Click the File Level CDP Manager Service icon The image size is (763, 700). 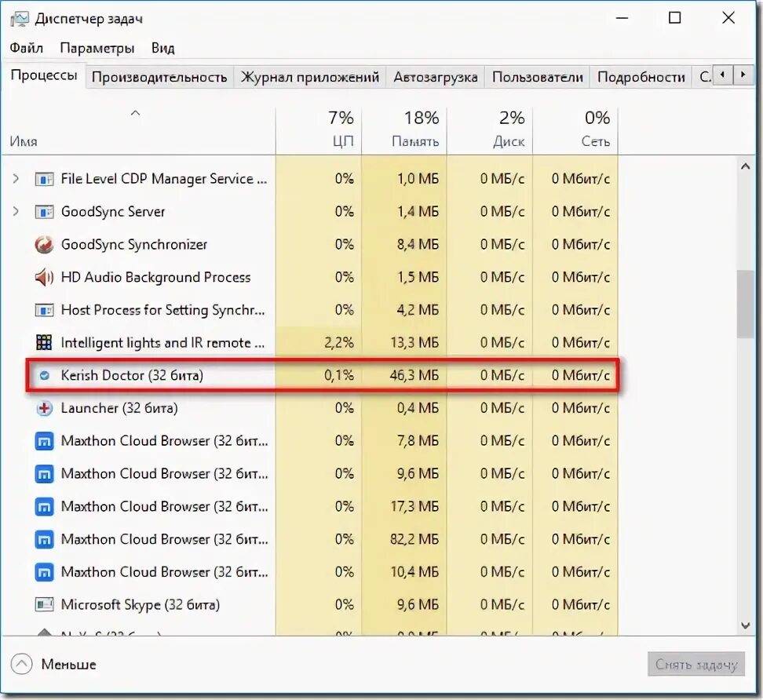click(44, 179)
